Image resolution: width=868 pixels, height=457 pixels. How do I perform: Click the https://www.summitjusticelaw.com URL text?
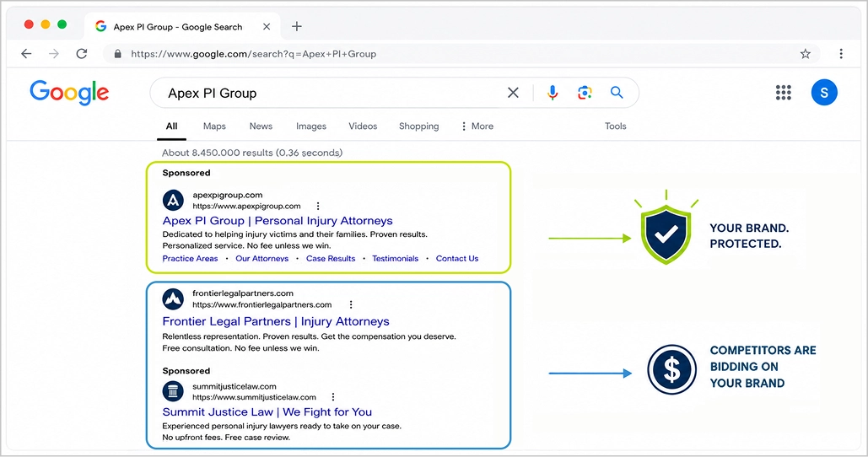(254, 396)
